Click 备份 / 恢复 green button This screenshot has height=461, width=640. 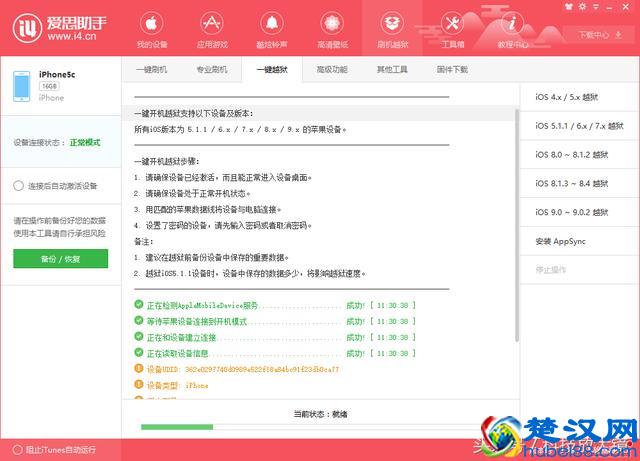click(61, 259)
